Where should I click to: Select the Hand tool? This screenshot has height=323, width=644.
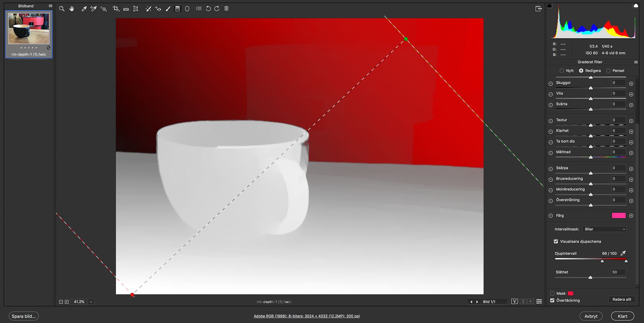(x=72, y=9)
